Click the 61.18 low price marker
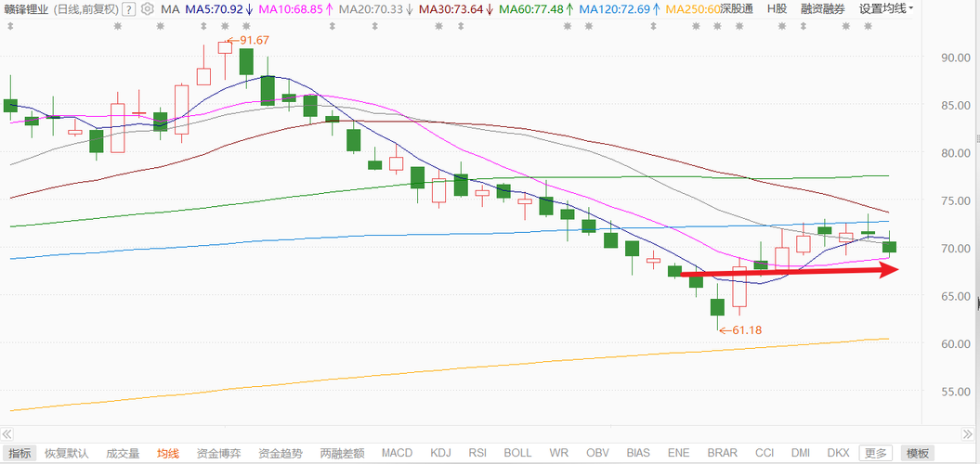This screenshot has width=980, height=464. point(740,329)
